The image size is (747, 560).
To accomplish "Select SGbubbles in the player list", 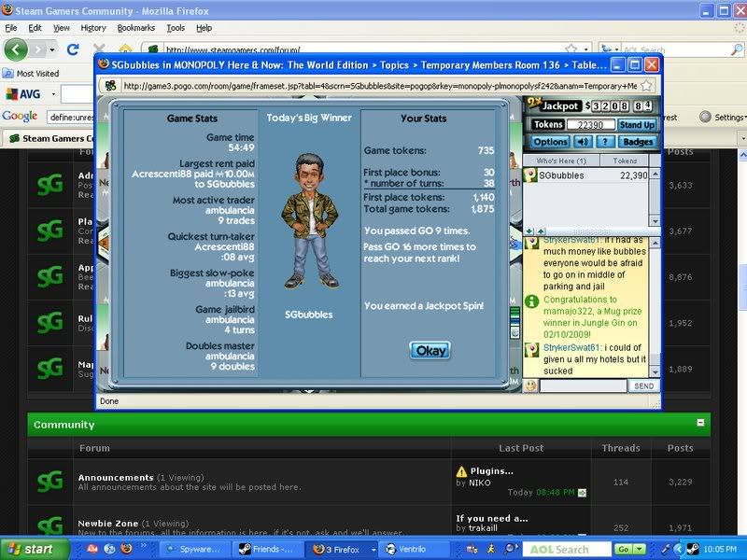I will pyautogui.click(x=586, y=175).
